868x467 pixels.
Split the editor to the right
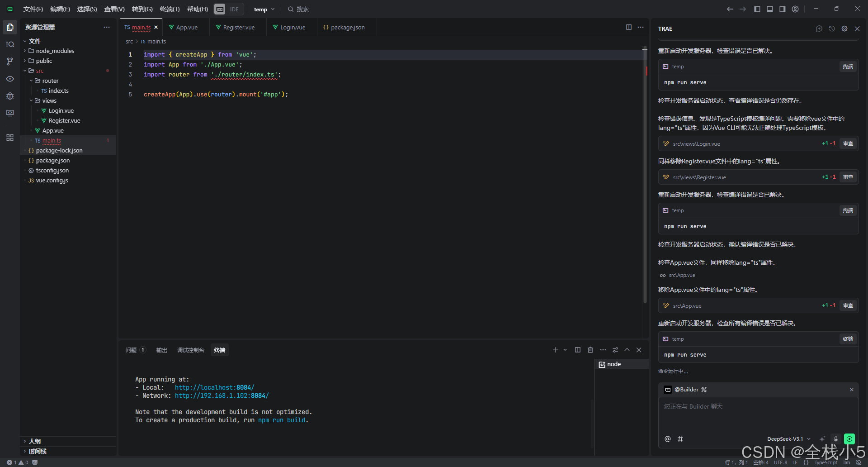(x=629, y=27)
